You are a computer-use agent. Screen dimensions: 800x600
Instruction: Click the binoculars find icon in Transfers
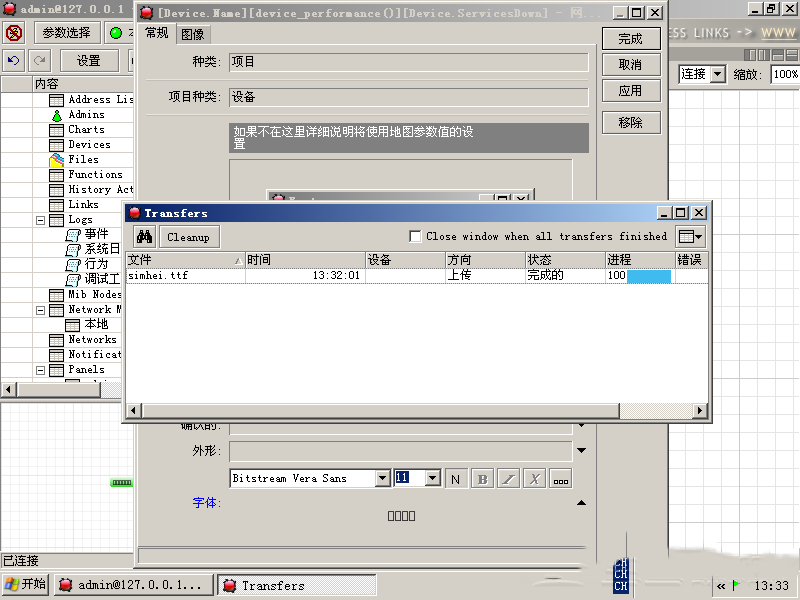pyautogui.click(x=144, y=237)
